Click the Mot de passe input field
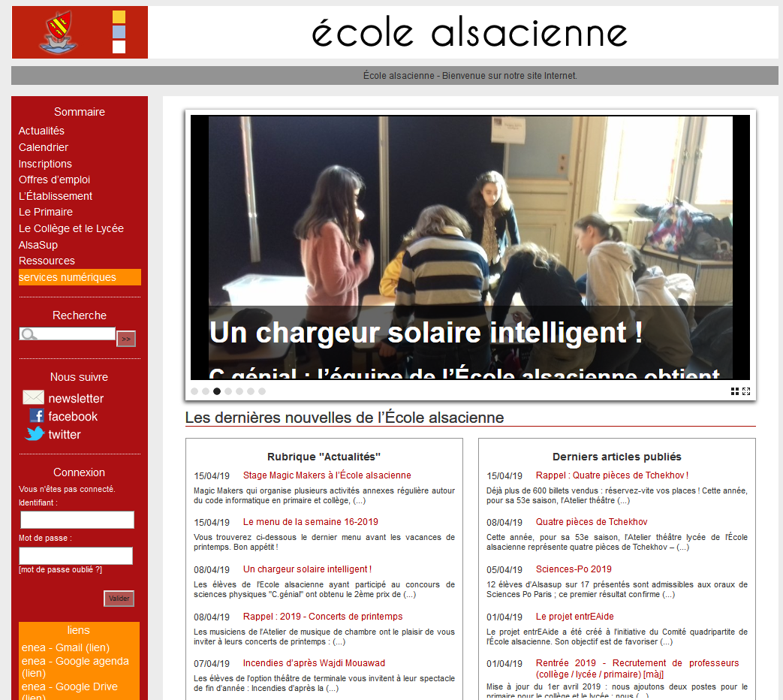Screen dimensions: 783x700 pyautogui.click(x=76, y=556)
